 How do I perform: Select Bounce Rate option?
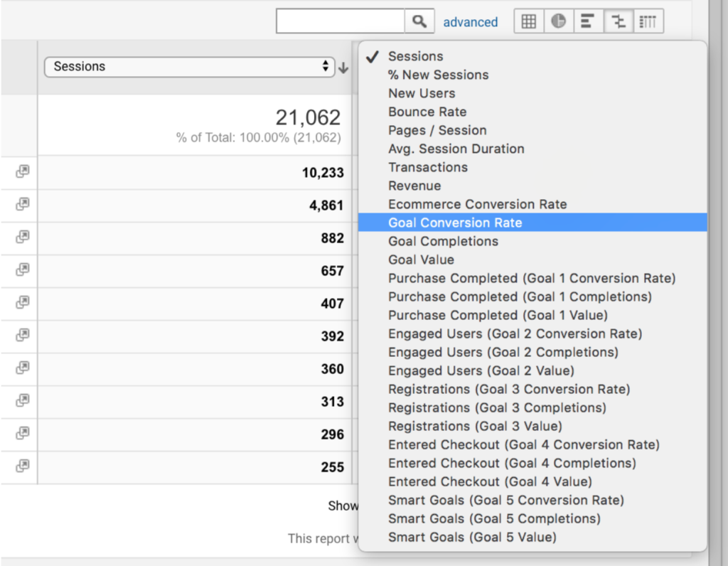click(427, 112)
